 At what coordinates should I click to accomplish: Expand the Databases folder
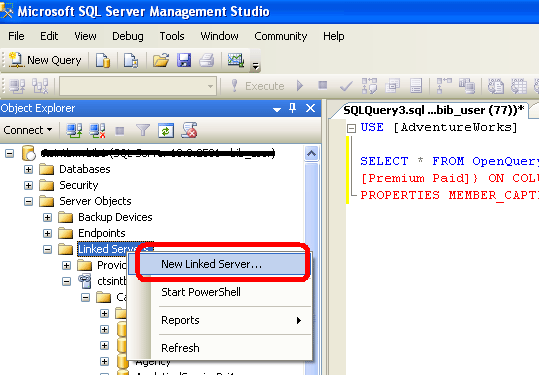coord(29,169)
